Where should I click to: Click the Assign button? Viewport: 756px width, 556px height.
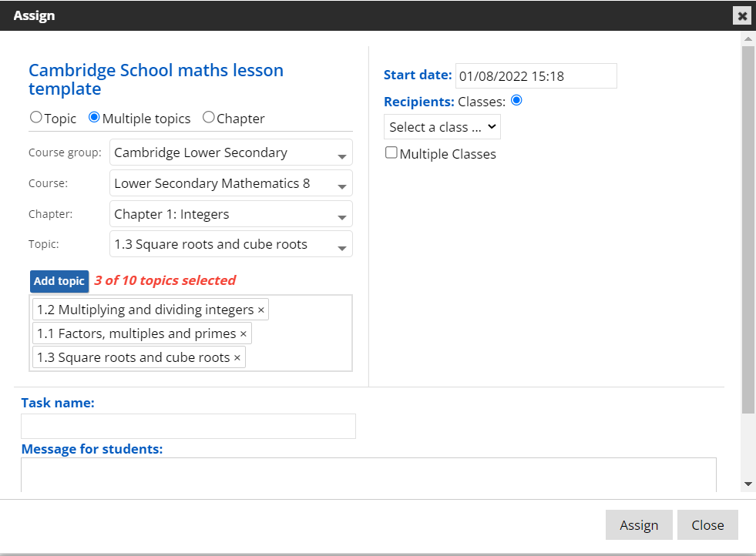pos(639,525)
